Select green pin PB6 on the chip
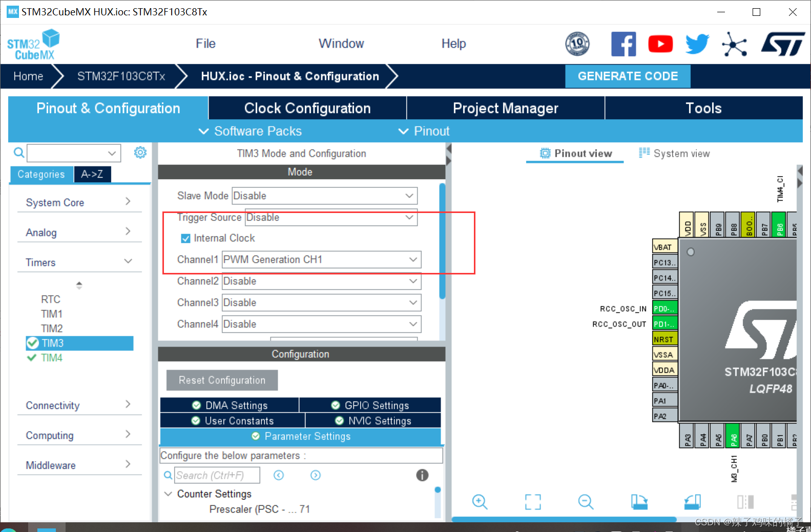The height and width of the screenshot is (532, 811). click(779, 224)
